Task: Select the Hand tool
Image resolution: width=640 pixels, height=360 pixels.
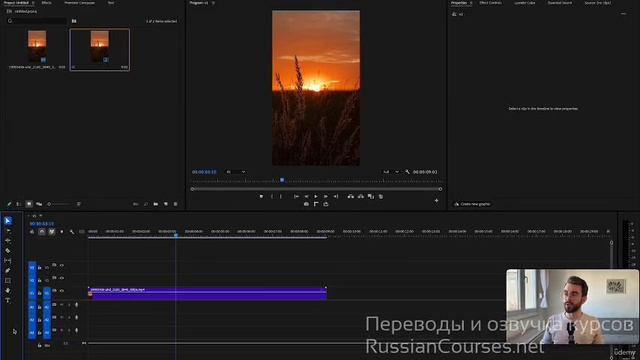Action: pyautogui.click(x=8, y=290)
